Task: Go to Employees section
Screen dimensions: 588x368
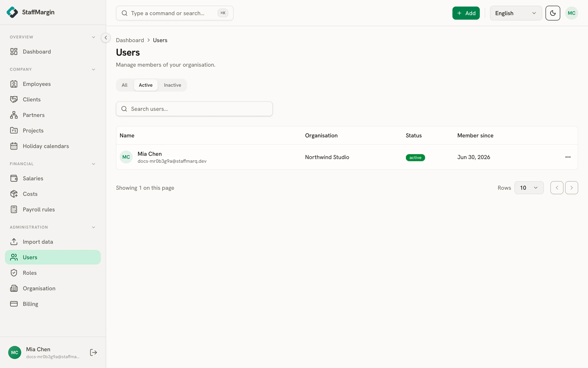Action: 53,84
